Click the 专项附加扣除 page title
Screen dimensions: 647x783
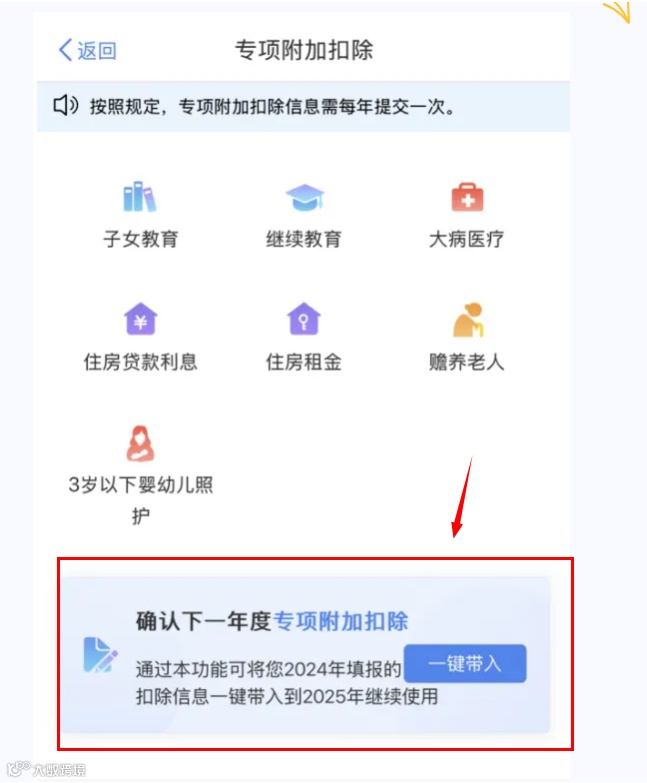coord(304,50)
